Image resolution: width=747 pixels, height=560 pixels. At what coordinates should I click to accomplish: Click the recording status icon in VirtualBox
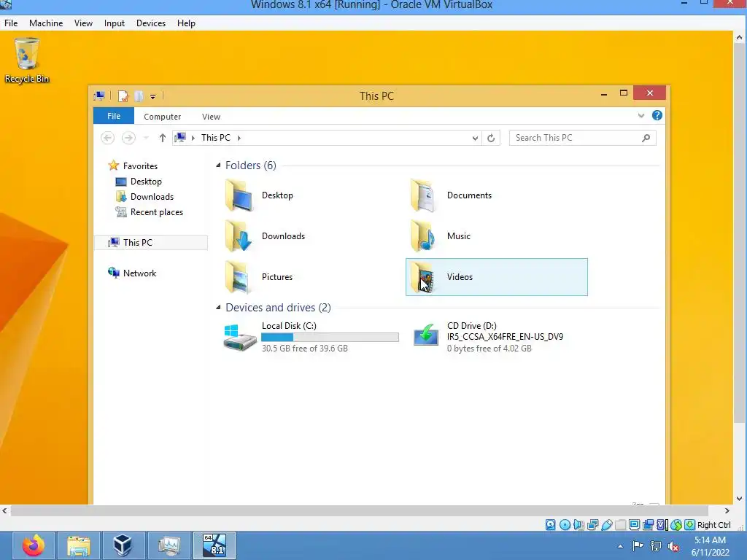648,525
